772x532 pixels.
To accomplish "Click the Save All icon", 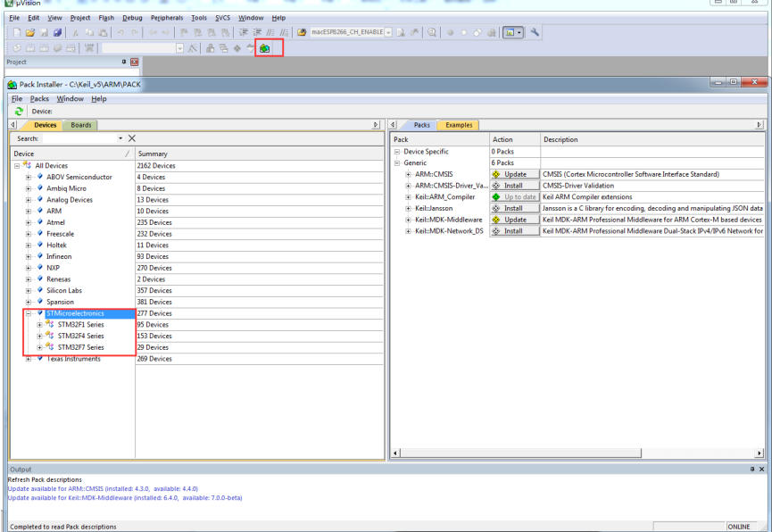I will pyautogui.click(x=57, y=32).
